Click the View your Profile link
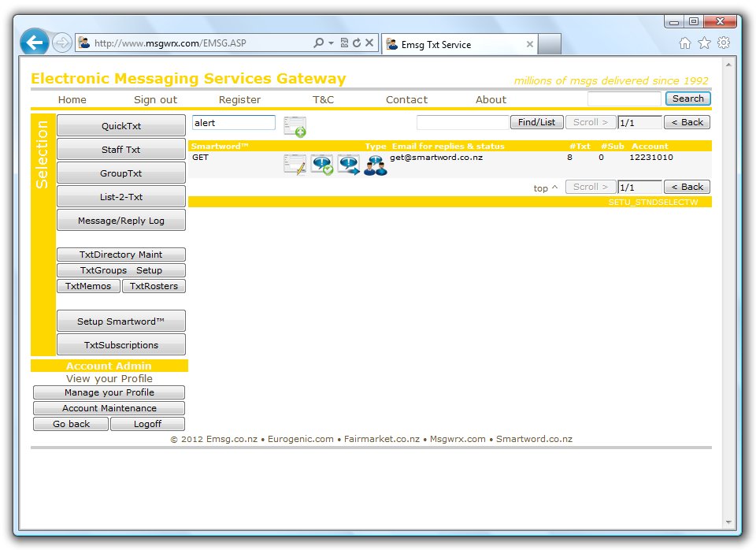 tap(109, 378)
